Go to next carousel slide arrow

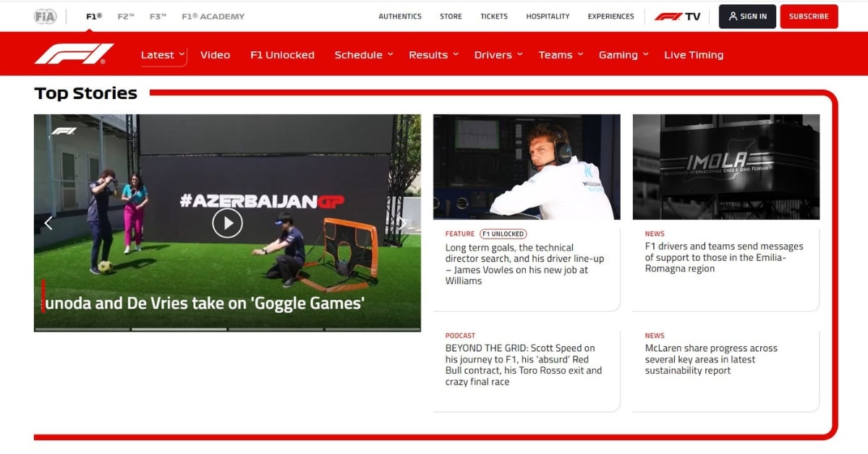click(x=404, y=223)
